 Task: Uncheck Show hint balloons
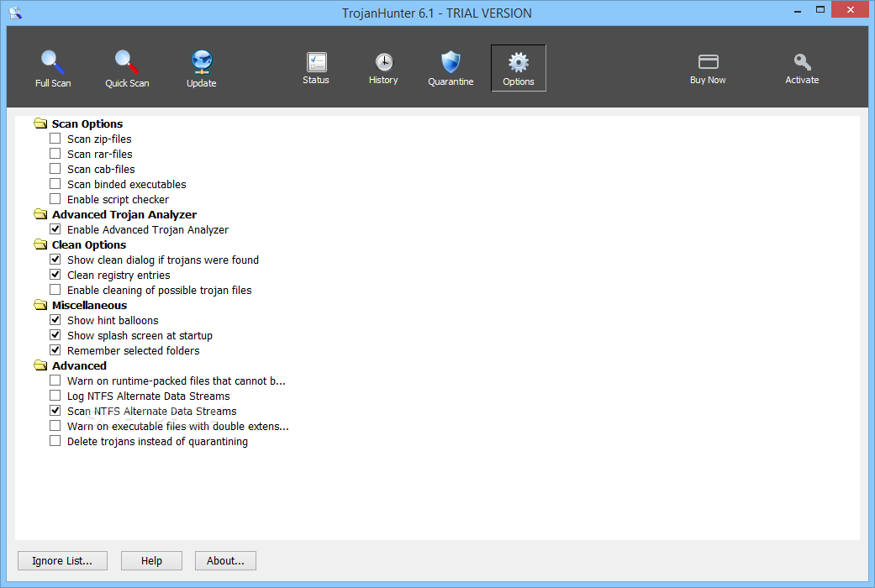coord(55,320)
